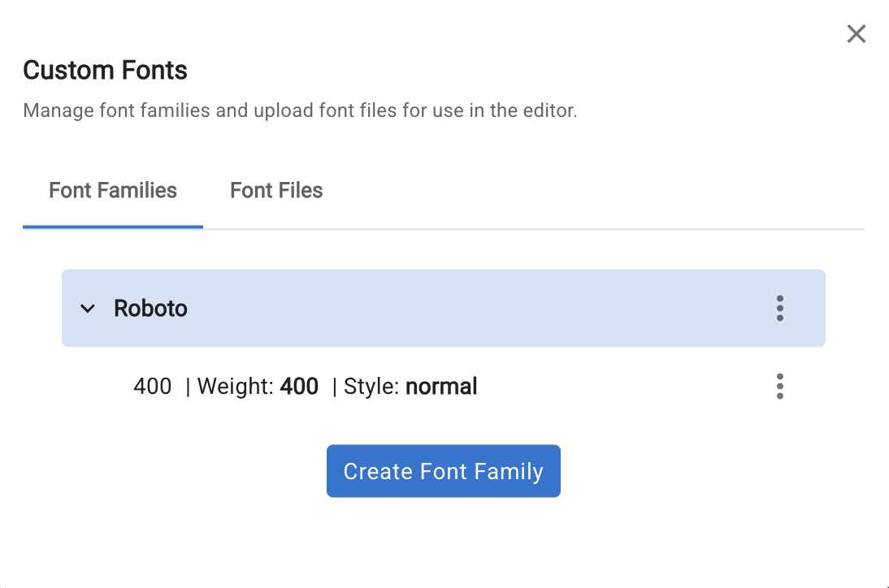Open the Roboto family options menu
Image resolution: width=889 pixels, height=588 pixels.
pos(779,309)
